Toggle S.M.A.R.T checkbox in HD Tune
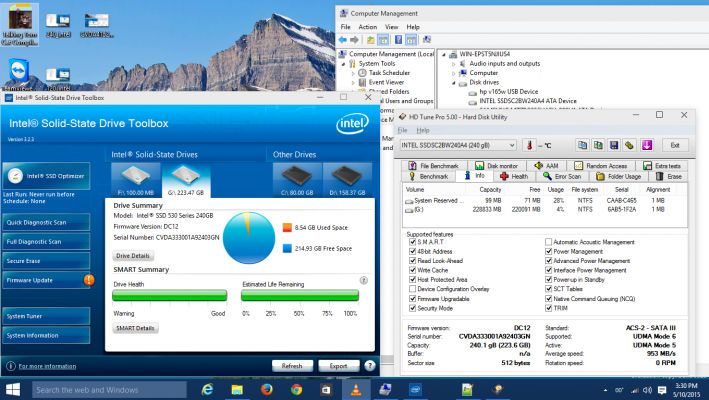Image resolution: width=709 pixels, height=400 pixels. point(412,242)
